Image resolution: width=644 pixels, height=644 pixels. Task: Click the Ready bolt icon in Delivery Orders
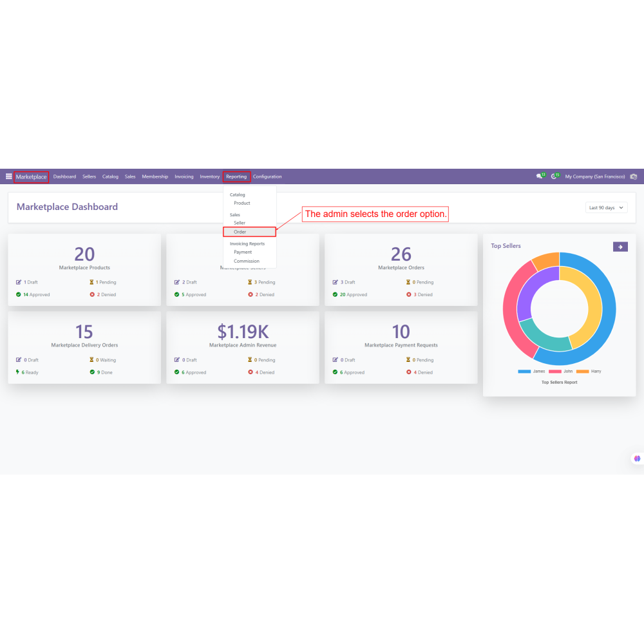[x=19, y=372]
